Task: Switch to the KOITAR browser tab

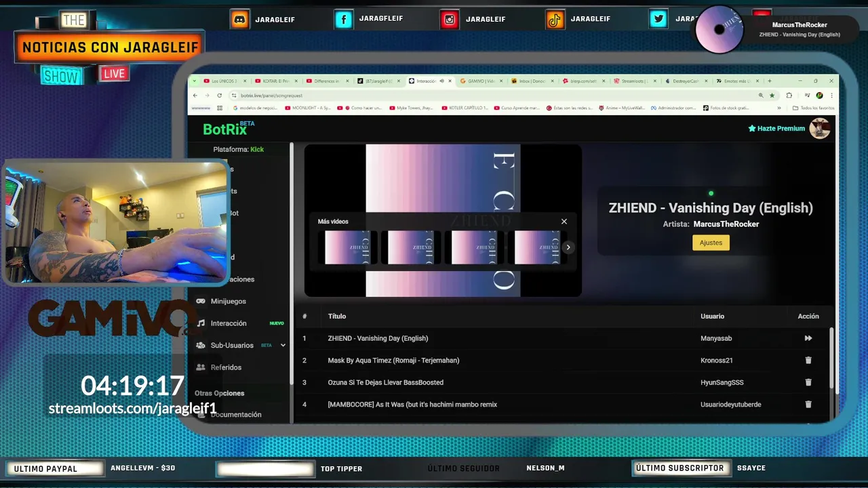Action: (276, 81)
